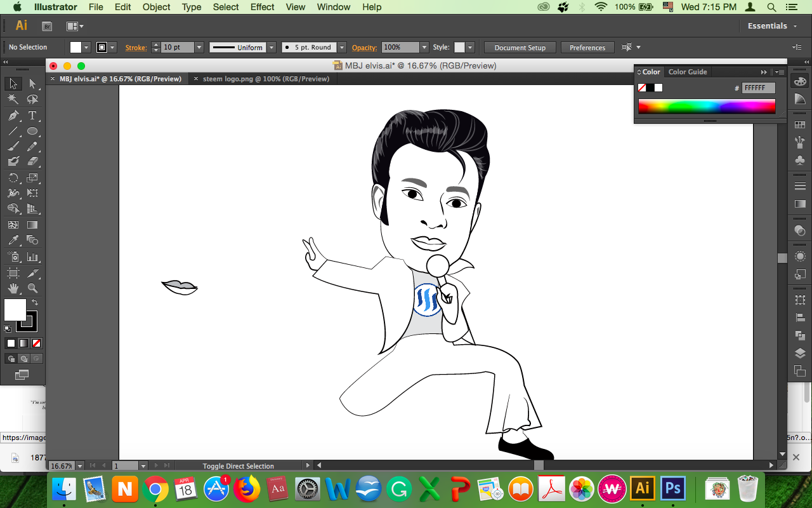Select the Pencil tool
Image resolution: width=812 pixels, height=508 pixels.
32,147
